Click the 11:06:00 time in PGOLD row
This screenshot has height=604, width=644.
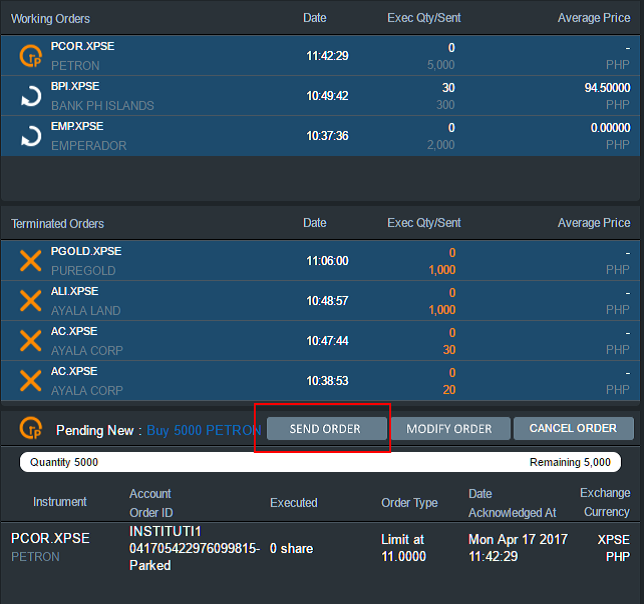click(x=327, y=261)
